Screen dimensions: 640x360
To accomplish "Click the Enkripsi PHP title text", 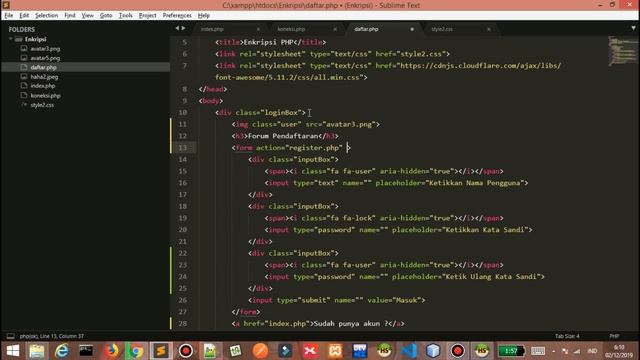I will point(268,42).
